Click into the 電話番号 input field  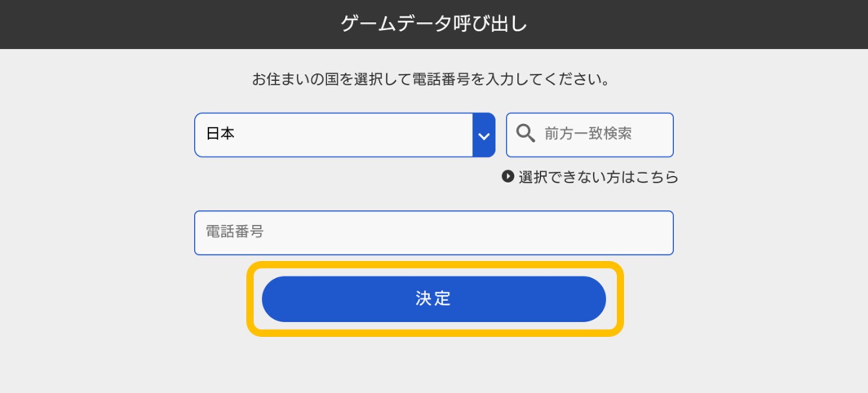click(x=434, y=233)
